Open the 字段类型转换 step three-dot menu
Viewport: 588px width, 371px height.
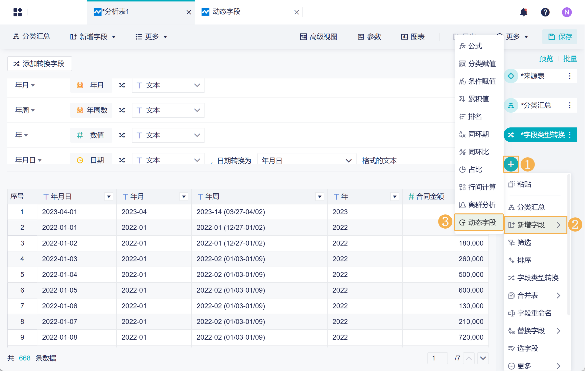point(570,135)
